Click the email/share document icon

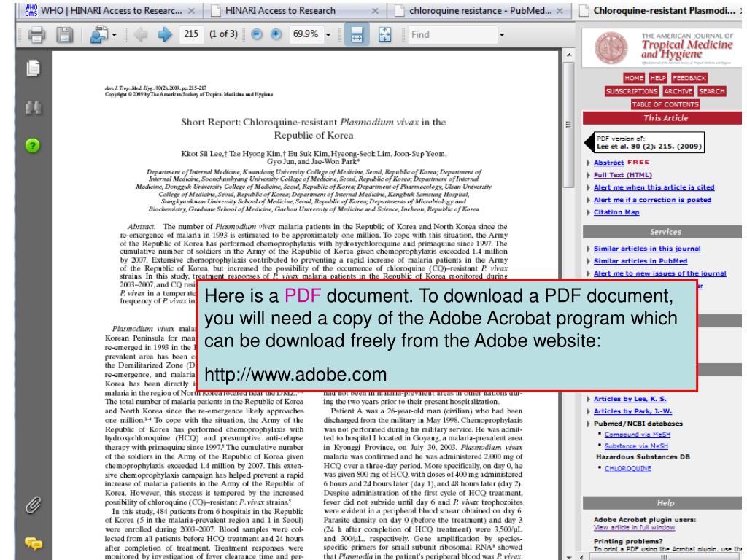98,35
